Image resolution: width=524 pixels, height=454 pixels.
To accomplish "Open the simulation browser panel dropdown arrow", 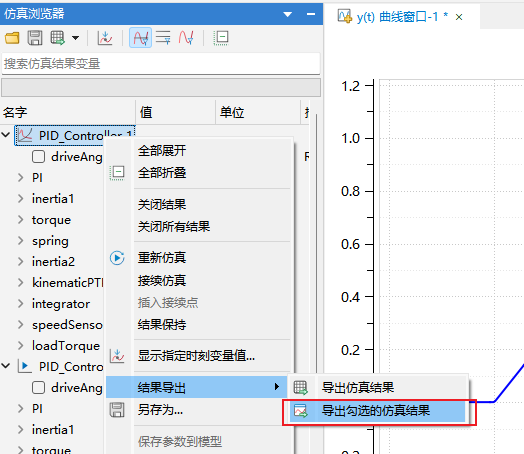I will (x=287, y=14).
